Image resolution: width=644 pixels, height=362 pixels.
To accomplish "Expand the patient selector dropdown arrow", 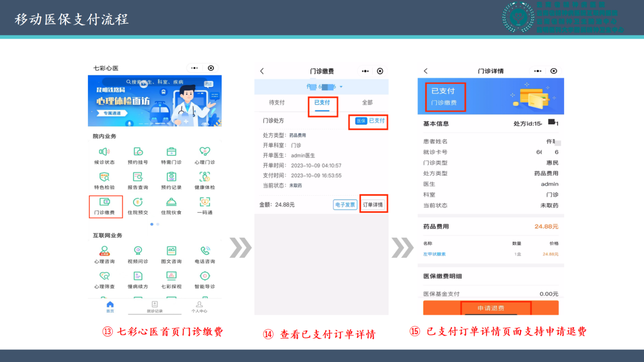I will click(341, 87).
